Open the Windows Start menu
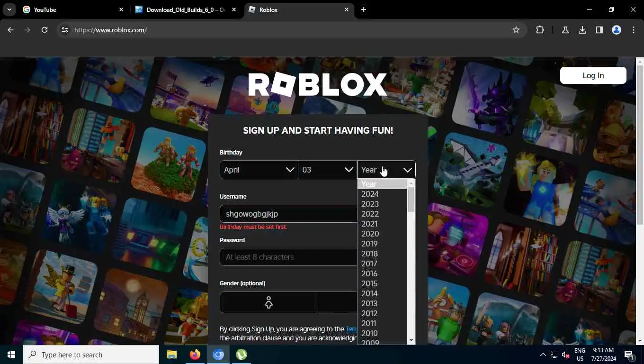Screen dimensions: 644x364 click(x=11, y=355)
